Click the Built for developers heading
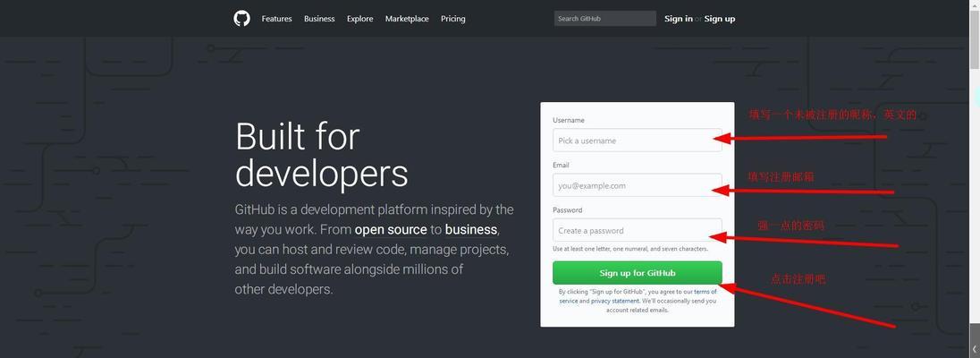The width and height of the screenshot is (980, 358). point(321,155)
